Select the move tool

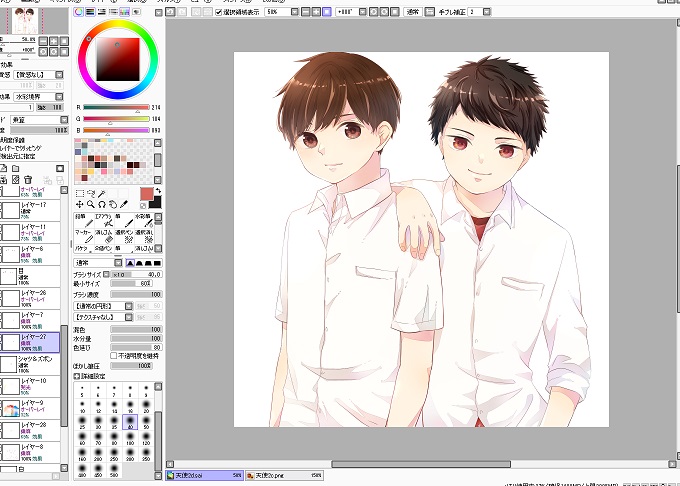tap(80, 204)
